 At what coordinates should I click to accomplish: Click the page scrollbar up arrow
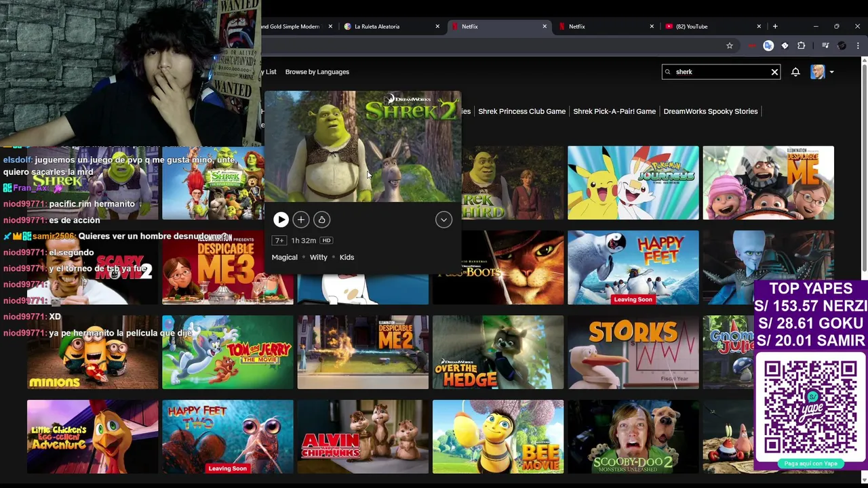click(864, 62)
